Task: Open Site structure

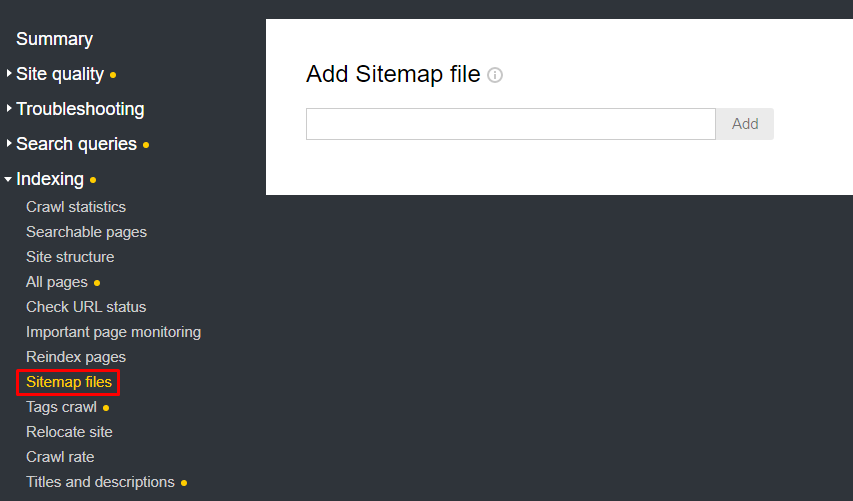Action: coord(70,257)
